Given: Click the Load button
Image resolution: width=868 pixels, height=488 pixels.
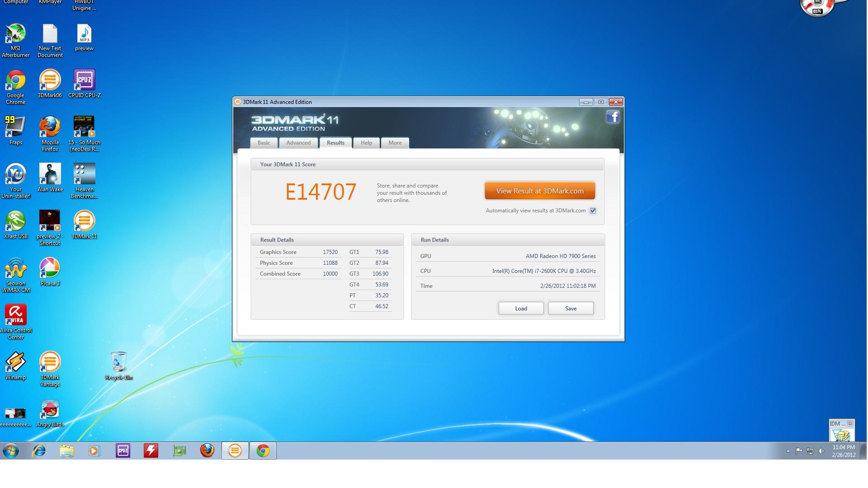Looking at the screenshot, I should pos(521,308).
